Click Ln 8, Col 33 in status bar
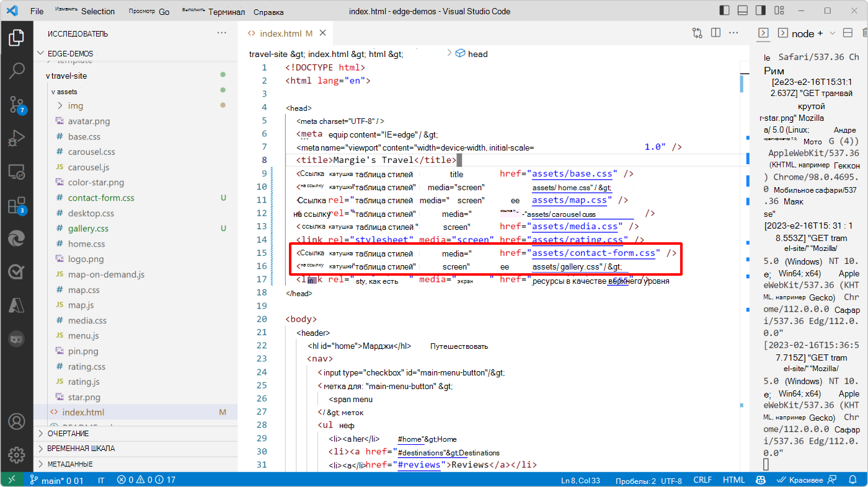This screenshot has width=868, height=487. (580, 479)
